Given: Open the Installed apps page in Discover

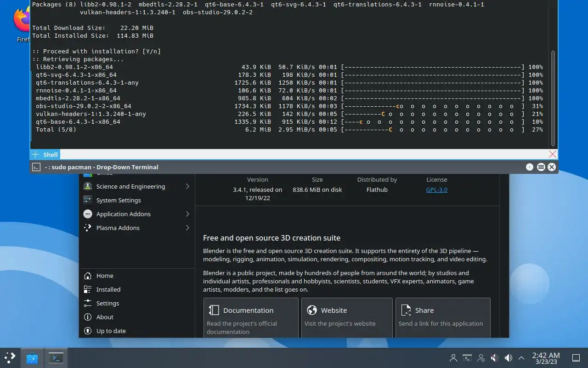Looking at the screenshot, I should click(x=137, y=289).
